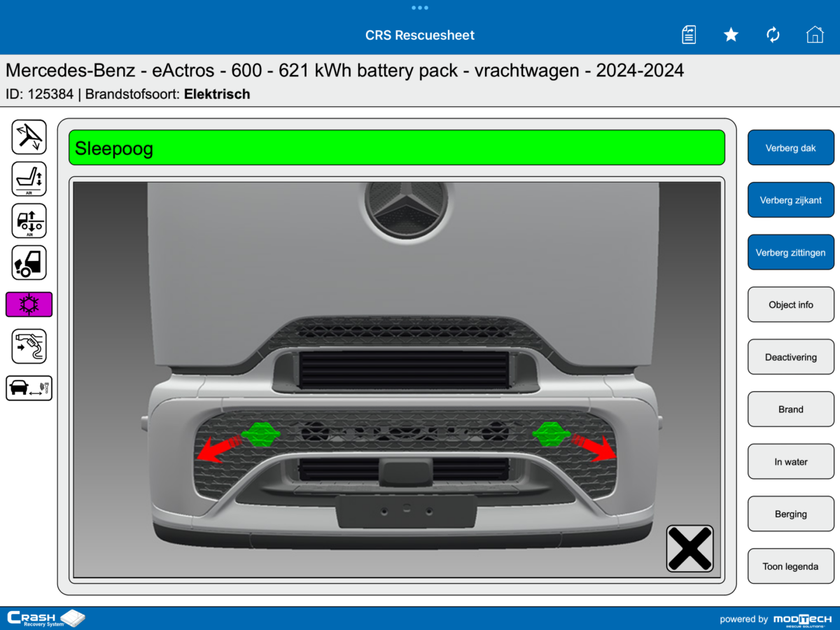Click the Moditech Rescue Solutions logo
Image resolution: width=840 pixels, height=630 pixels.
click(x=802, y=619)
